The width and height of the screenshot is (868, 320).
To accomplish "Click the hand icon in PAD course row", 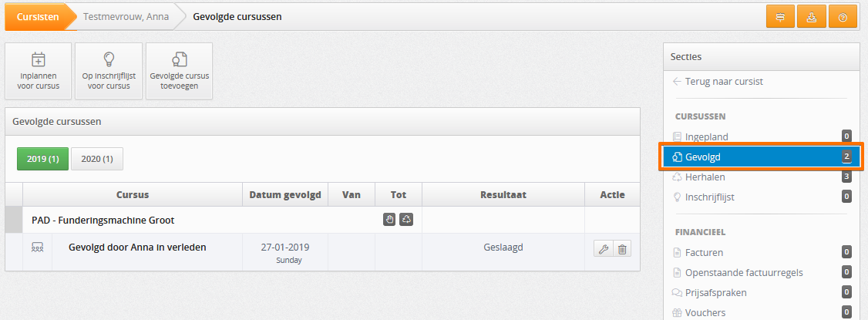I will point(389,220).
